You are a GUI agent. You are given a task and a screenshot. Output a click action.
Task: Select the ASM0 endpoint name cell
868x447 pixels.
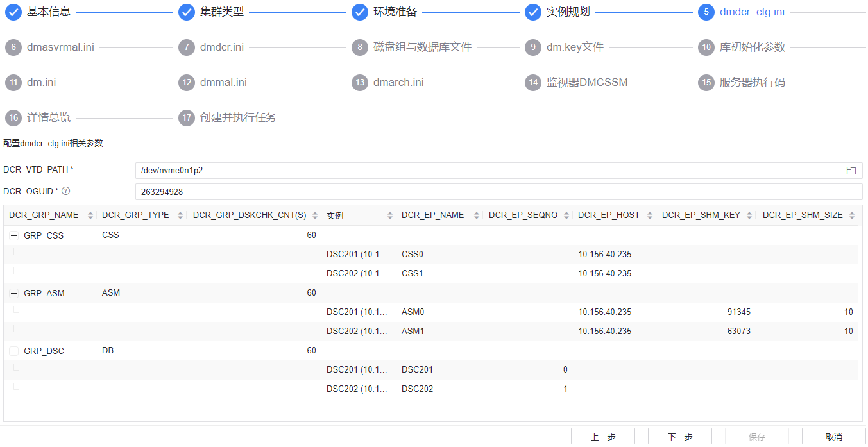click(413, 312)
